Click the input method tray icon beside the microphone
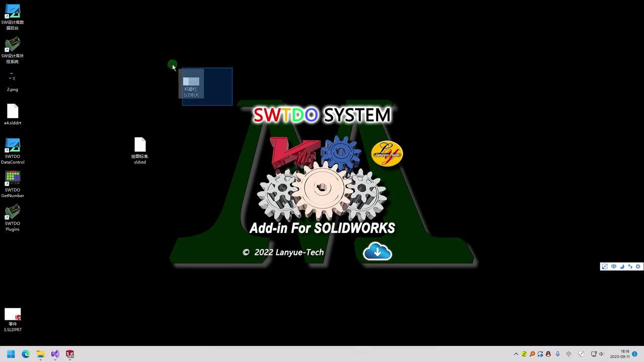This screenshot has height=362, width=644. click(569, 354)
